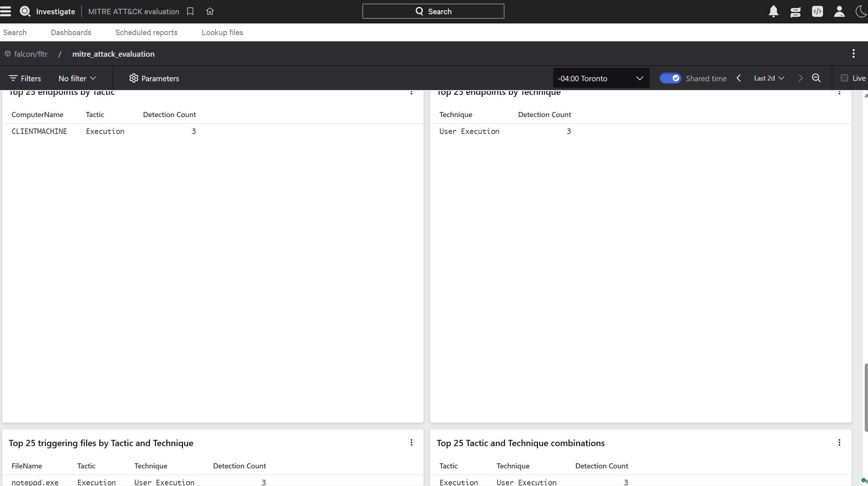The width and height of the screenshot is (868, 486).
Task: Open the Last 2d time range dropdown
Action: (x=769, y=78)
